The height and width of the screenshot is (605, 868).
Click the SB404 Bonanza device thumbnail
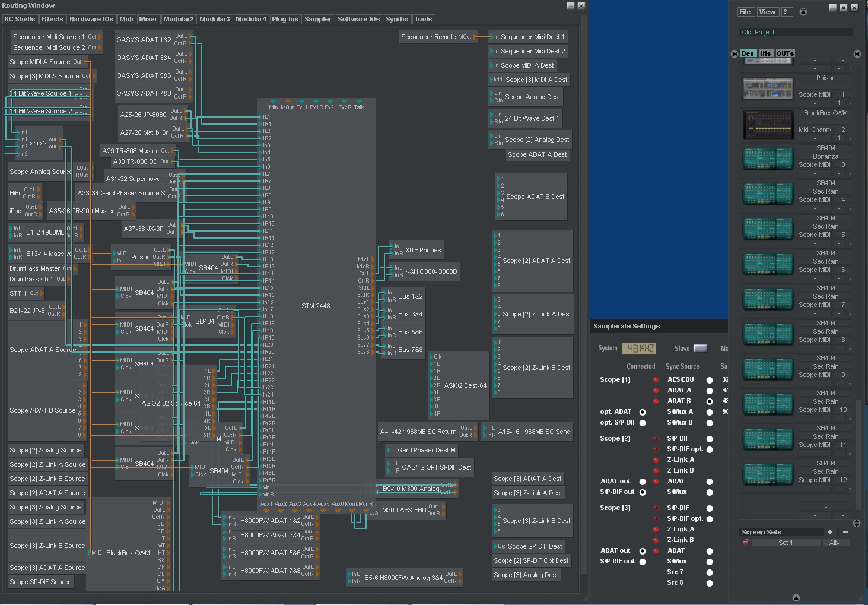tap(768, 159)
